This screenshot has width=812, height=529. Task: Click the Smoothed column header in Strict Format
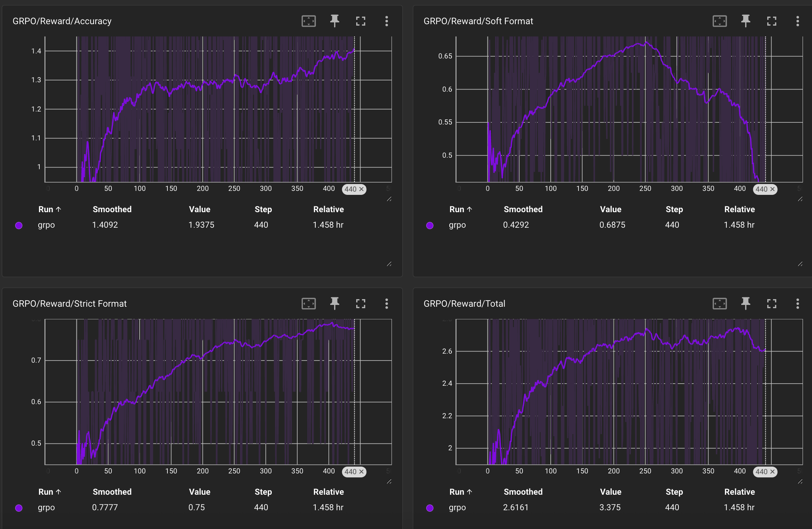112,492
